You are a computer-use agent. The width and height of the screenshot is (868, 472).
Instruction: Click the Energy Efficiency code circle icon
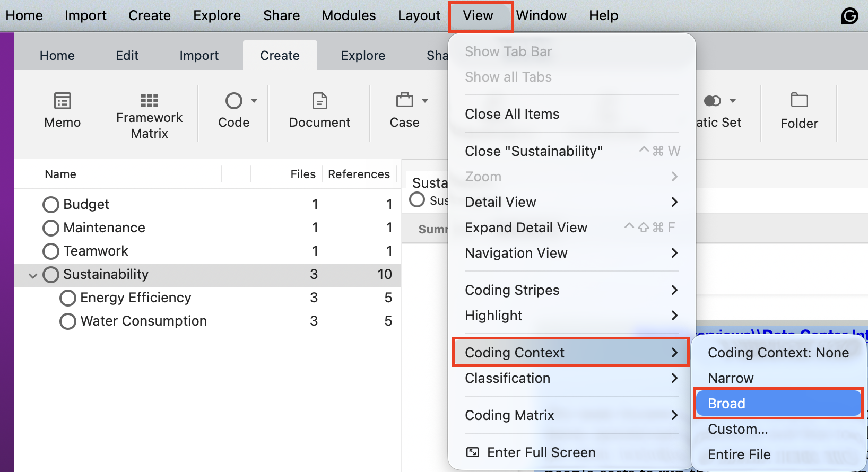click(68, 298)
